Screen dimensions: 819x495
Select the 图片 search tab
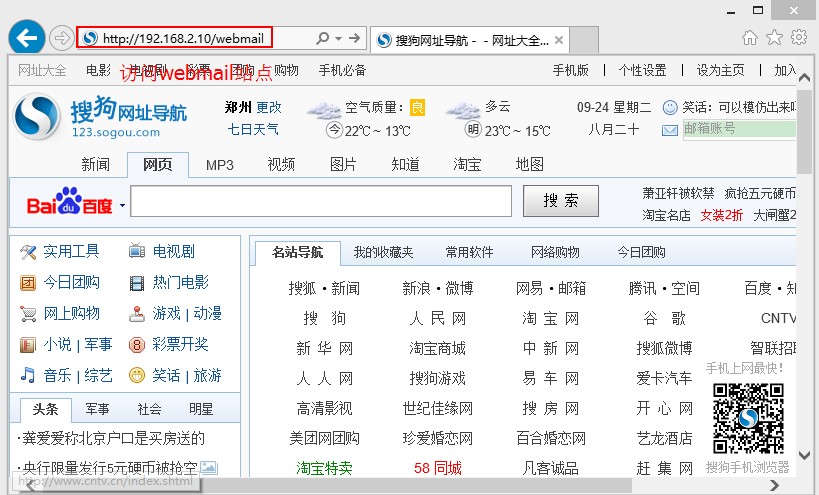343,165
